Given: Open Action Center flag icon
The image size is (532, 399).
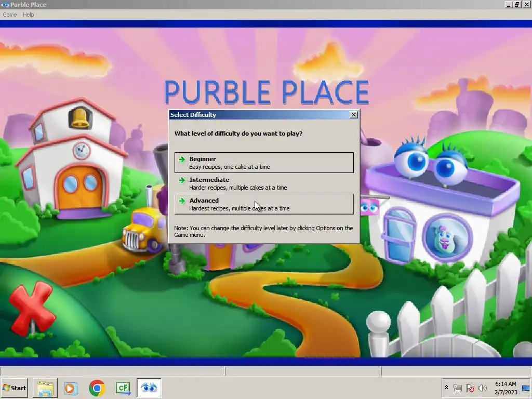Looking at the screenshot, I should point(470,388).
